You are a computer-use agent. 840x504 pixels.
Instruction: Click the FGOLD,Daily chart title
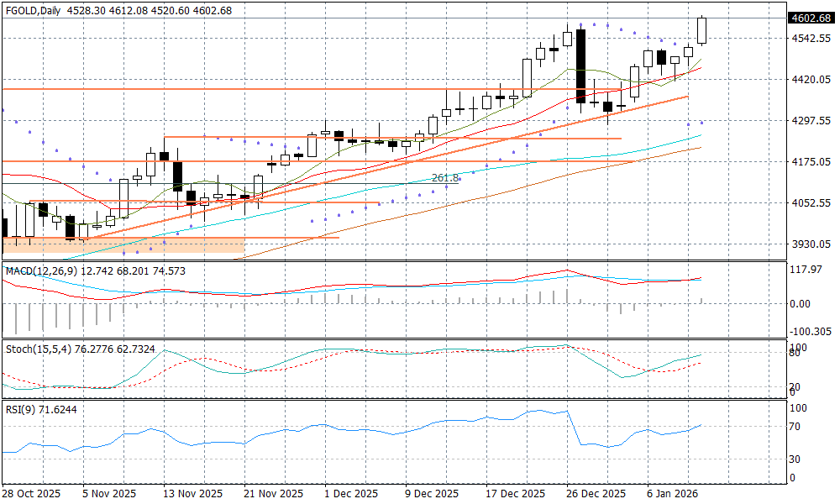(x=32, y=11)
